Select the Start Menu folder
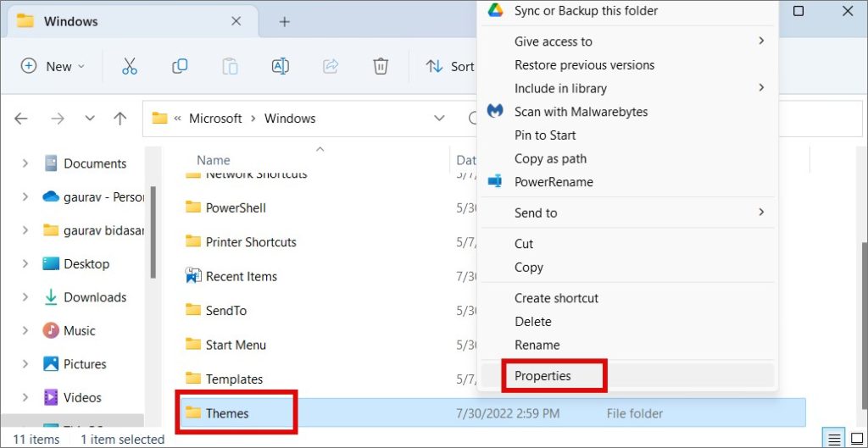Viewport: 868px width, 448px height. 225,346
